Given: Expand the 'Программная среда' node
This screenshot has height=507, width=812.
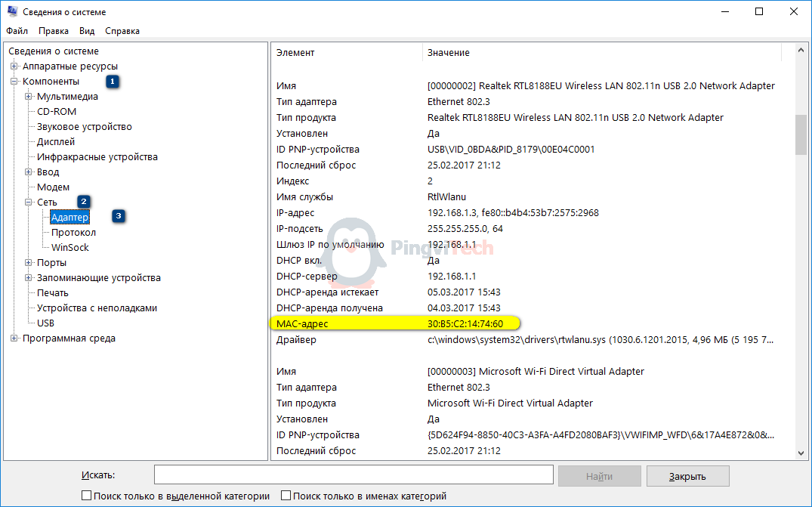Looking at the screenshot, I should pos(14,339).
